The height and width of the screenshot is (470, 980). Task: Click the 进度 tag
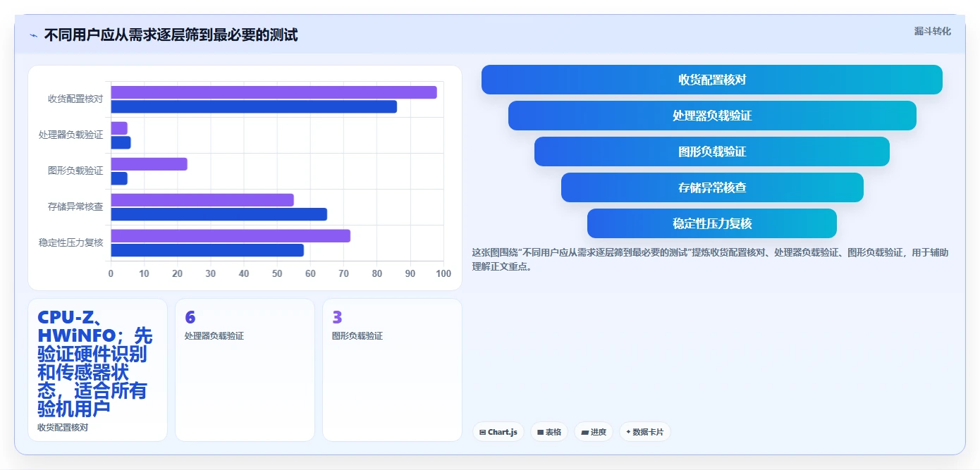point(594,432)
